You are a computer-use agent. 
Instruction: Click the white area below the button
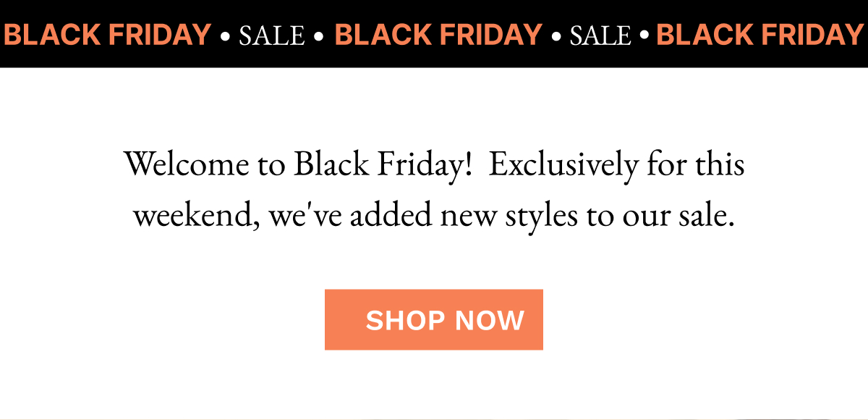[434, 384]
